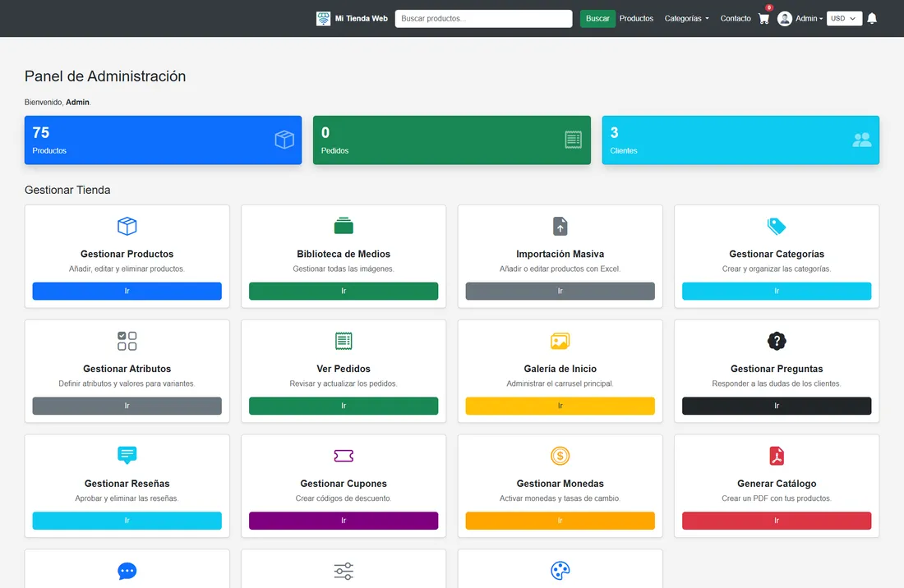Click the Gestionar Preguntas card title
Image resolution: width=904 pixels, height=588 pixels.
[777, 369]
